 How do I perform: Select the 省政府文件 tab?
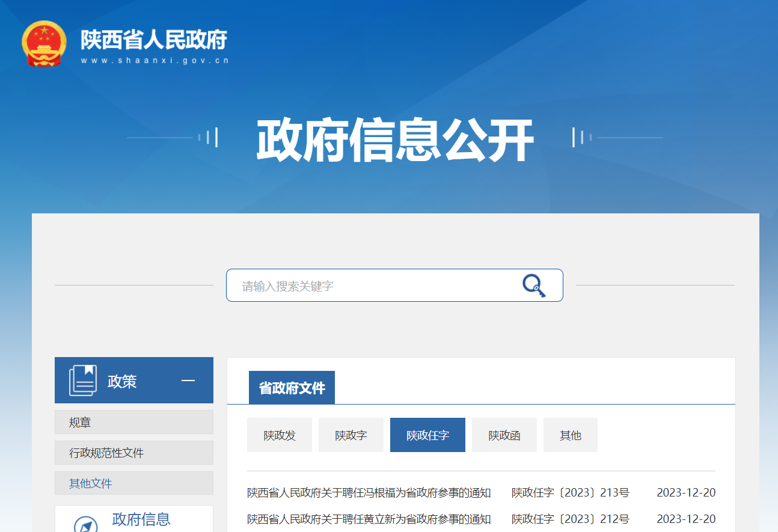(x=292, y=388)
